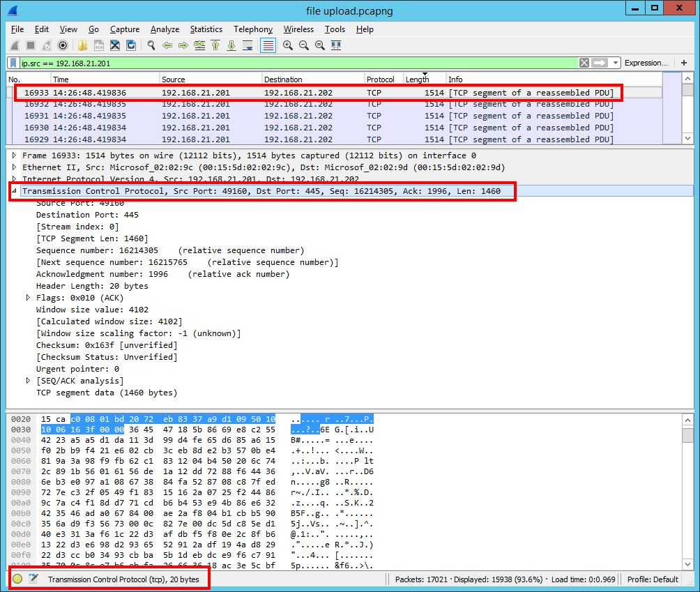Expand the Frame 16933 tree node

14,155
